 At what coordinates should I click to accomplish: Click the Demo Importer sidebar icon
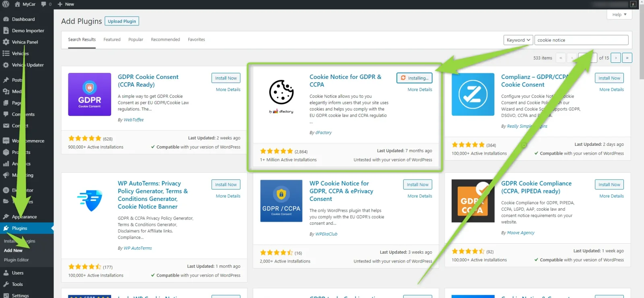coord(6,31)
